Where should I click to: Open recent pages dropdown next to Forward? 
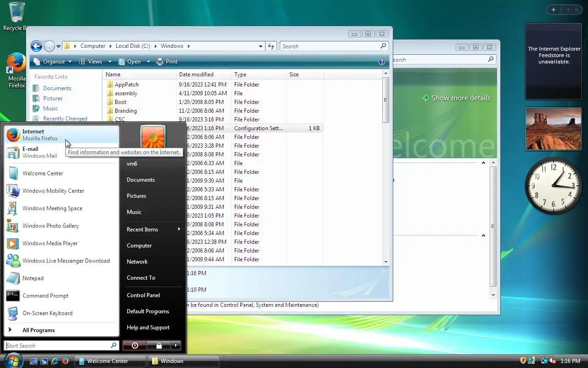[58, 46]
